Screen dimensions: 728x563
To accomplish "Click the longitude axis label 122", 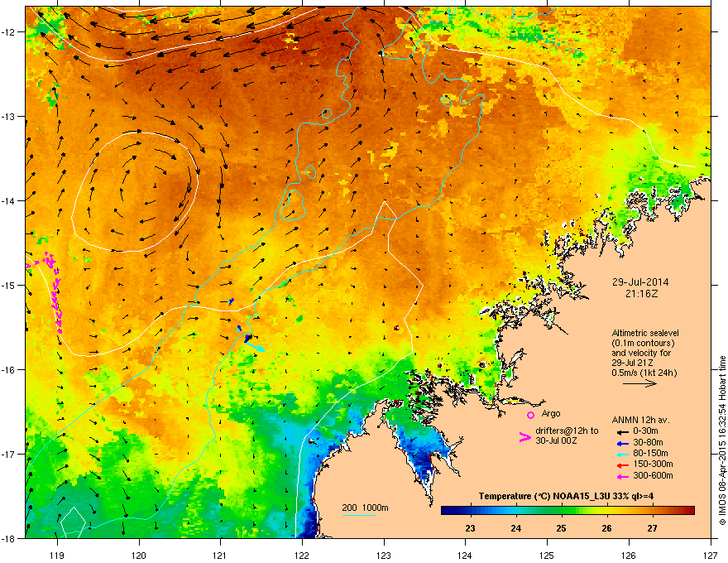I will [x=302, y=555].
